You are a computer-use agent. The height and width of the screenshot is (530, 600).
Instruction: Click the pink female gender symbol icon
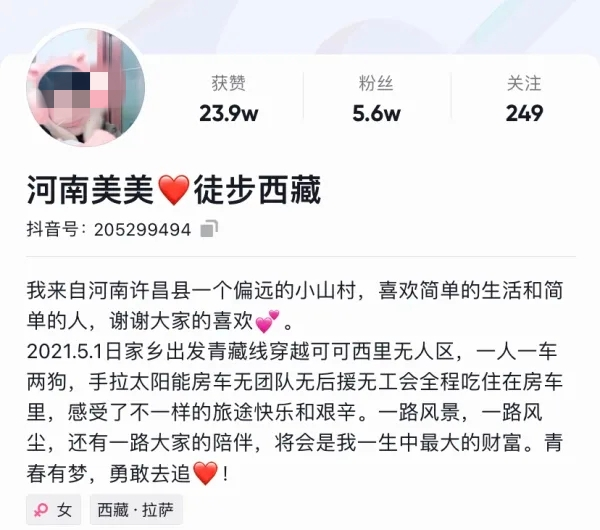(41, 510)
